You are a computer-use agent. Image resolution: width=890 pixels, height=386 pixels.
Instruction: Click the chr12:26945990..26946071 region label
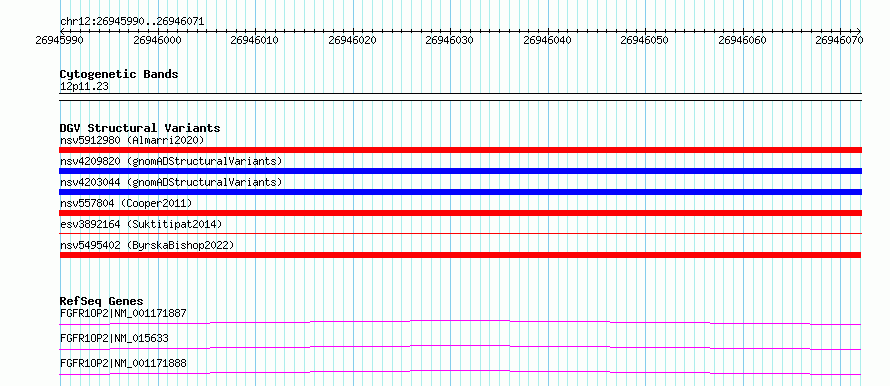[x=132, y=22]
